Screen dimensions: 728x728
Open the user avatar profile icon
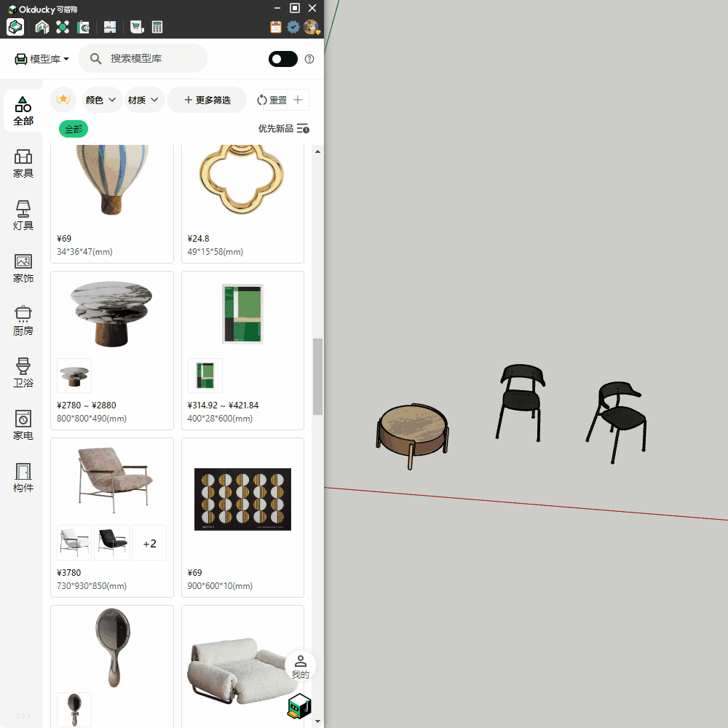point(312,27)
